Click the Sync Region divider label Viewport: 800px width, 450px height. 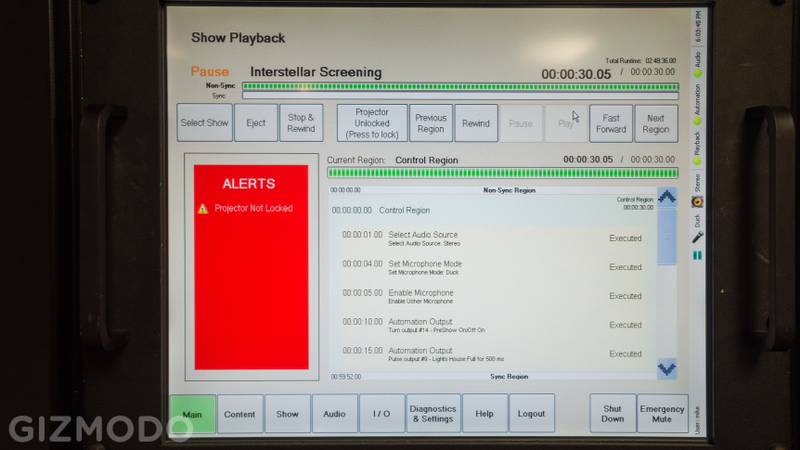(x=509, y=377)
